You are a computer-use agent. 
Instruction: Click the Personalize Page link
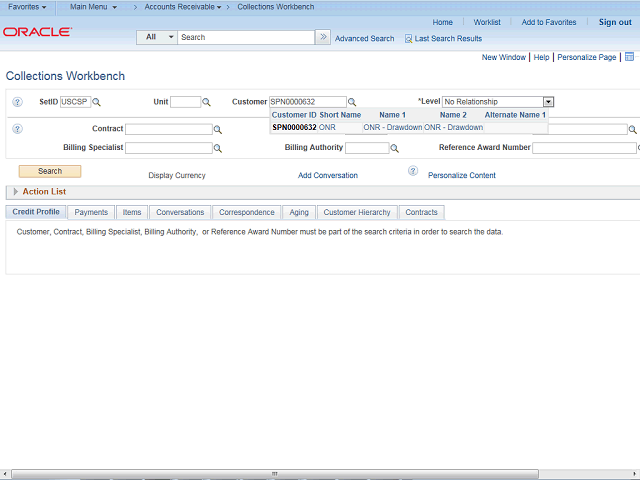pyautogui.click(x=587, y=57)
